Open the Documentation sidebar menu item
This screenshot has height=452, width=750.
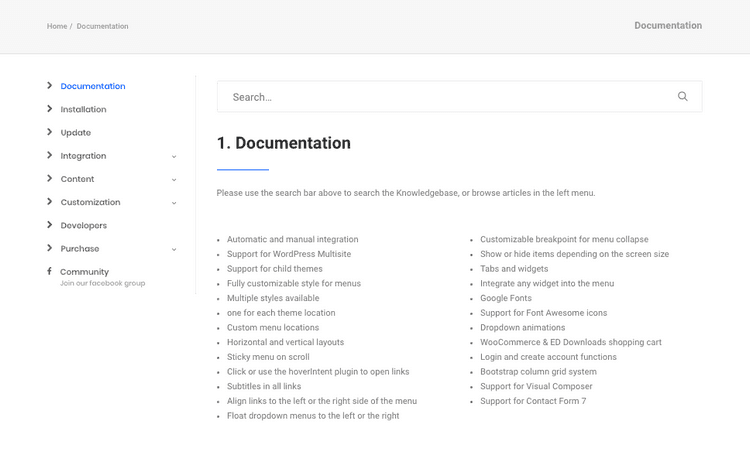(x=93, y=86)
